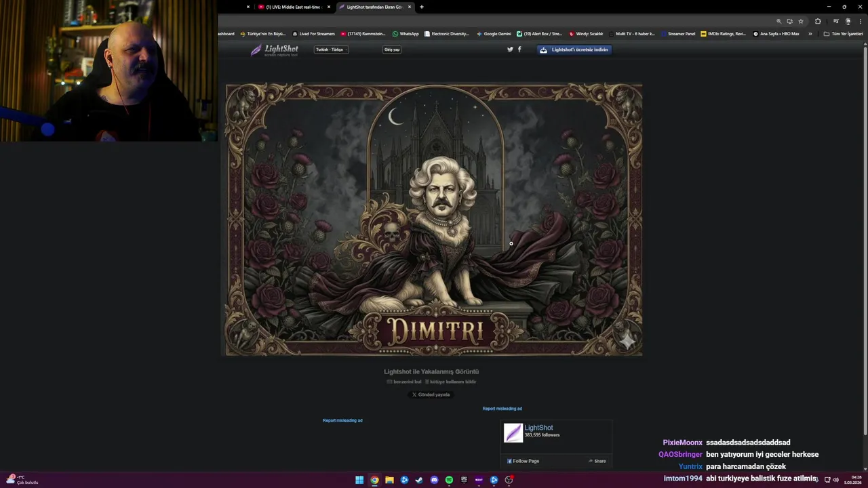This screenshot has width=868, height=488.
Task: Open the Ana Sayfa • HBO Max bookmark
Action: pos(776,33)
